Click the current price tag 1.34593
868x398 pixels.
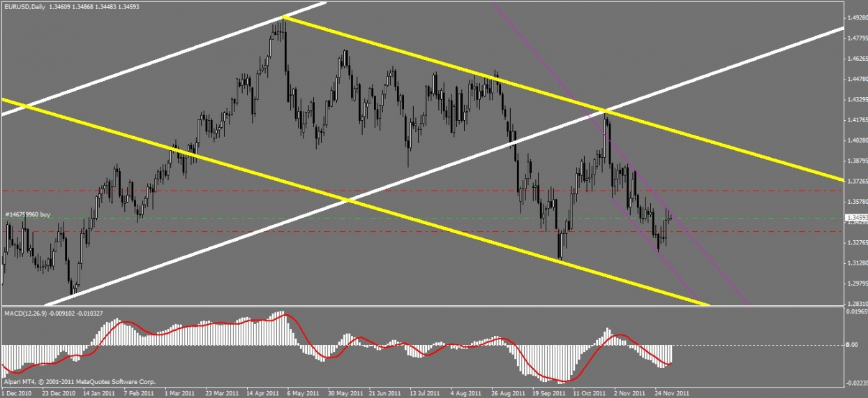pos(855,218)
